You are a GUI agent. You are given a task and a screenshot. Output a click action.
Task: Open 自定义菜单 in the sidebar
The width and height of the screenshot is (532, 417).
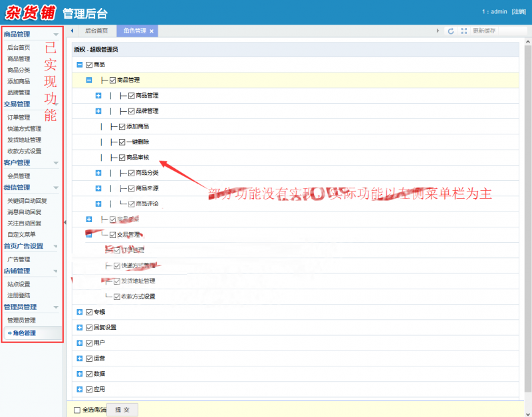click(21, 235)
